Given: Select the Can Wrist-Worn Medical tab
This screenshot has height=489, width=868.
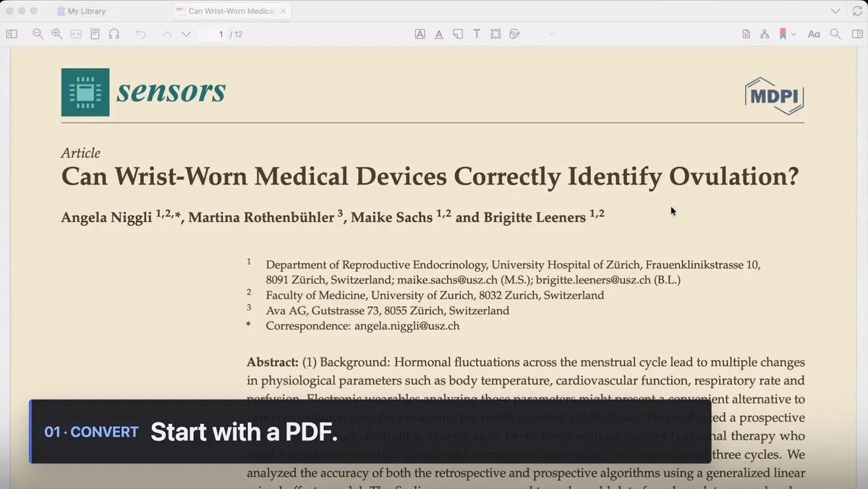Looking at the screenshot, I should [230, 11].
